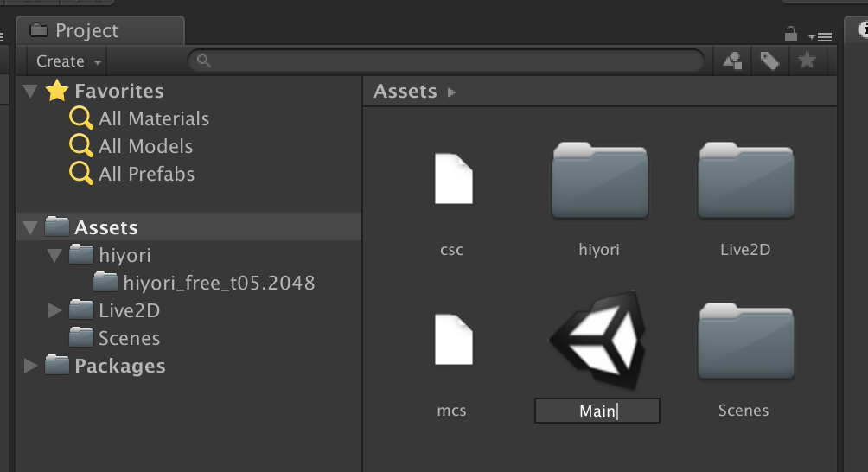This screenshot has width=868, height=472.
Task: Click the Project search field
Action: click(450, 61)
